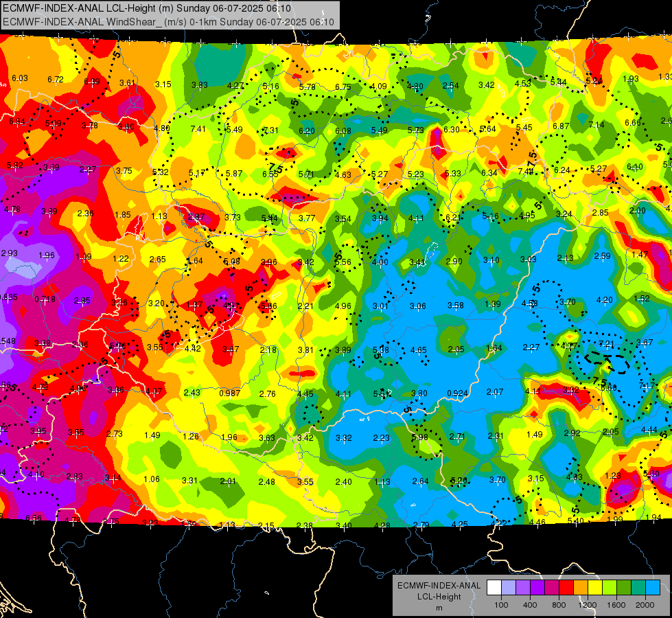Click the grid value "3.31"

tap(190, 481)
